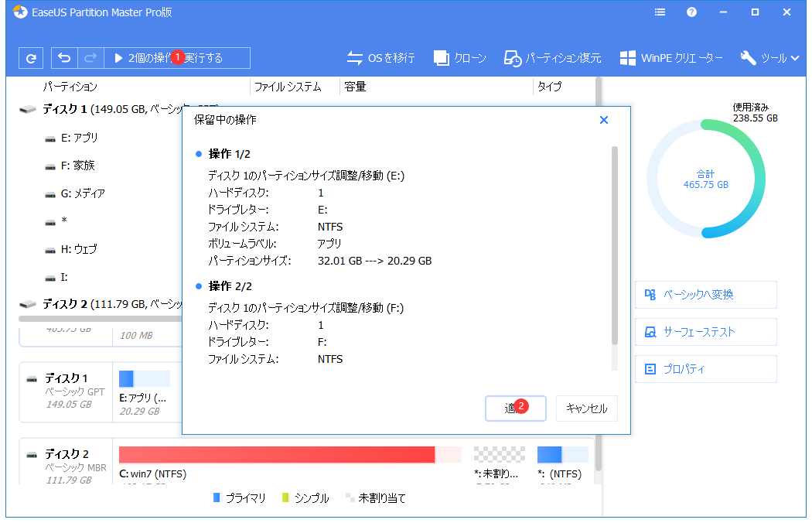This screenshot has height=523, width=812.
Task: Launch パーティション復元 partition recovery
Action: [552, 58]
